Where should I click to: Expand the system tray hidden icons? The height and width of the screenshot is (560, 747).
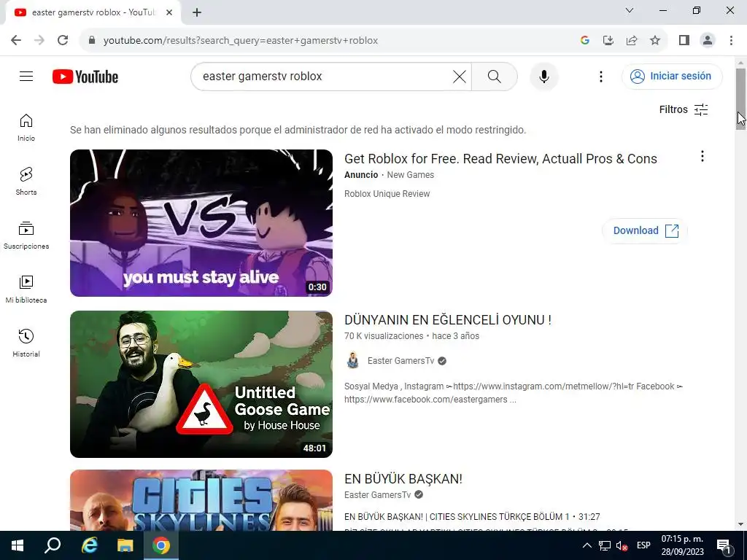click(587, 545)
